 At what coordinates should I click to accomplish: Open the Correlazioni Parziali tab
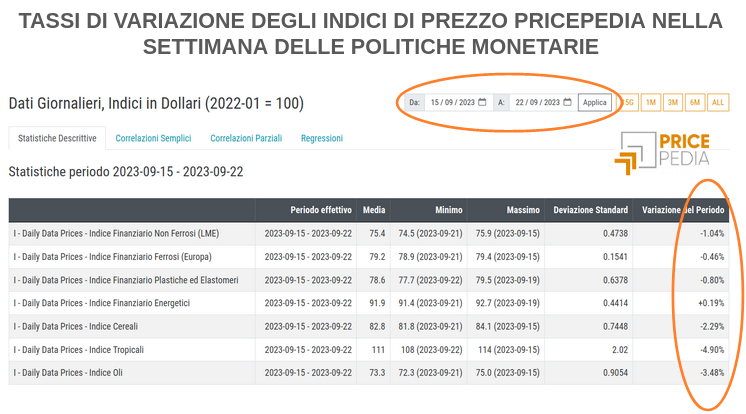pos(246,138)
